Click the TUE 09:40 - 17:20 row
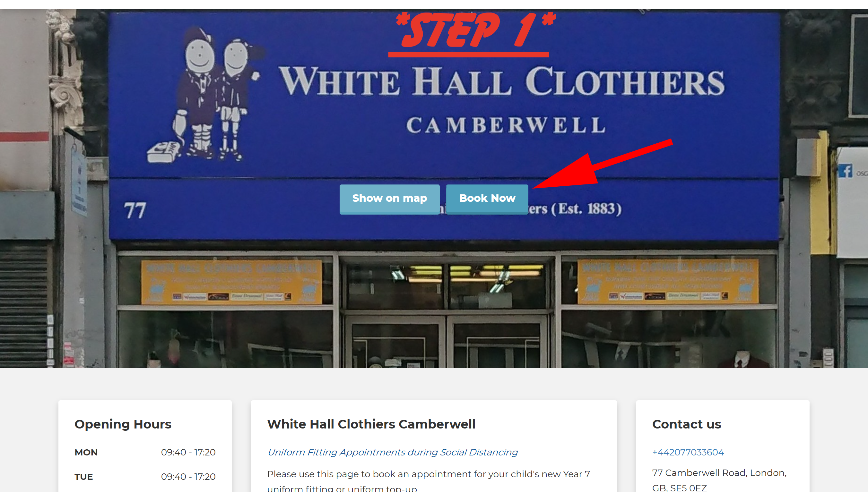This screenshot has width=868, height=492. 145,477
